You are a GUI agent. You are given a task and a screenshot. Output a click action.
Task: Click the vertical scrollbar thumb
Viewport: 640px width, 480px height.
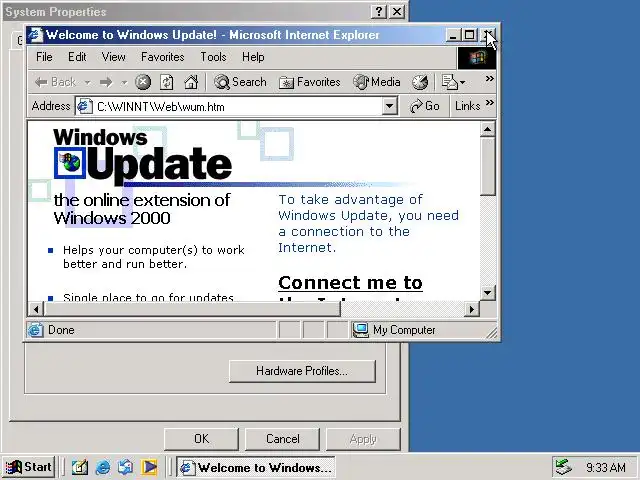pos(487,167)
